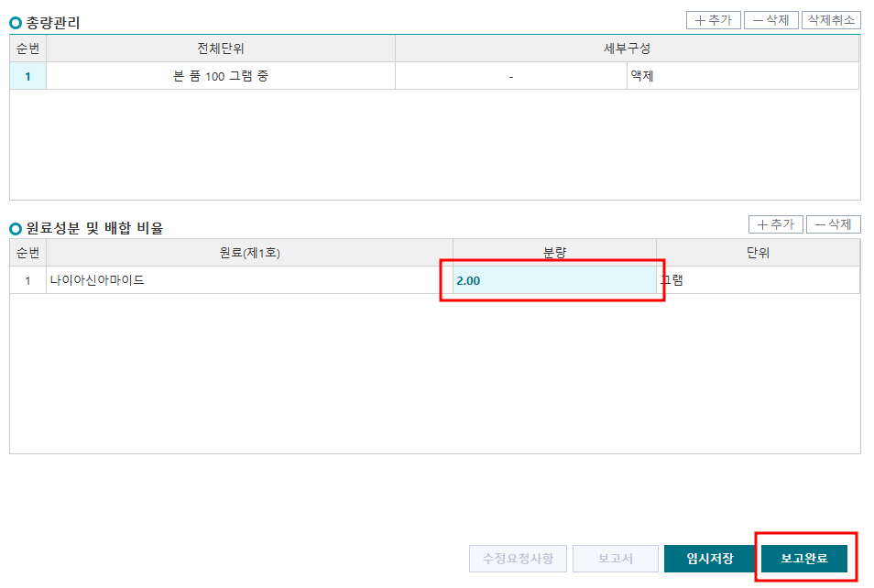This screenshot has height=588, width=874.
Task: Select the 나이아신아마이드 ingredient cell
Action: [x=250, y=280]
